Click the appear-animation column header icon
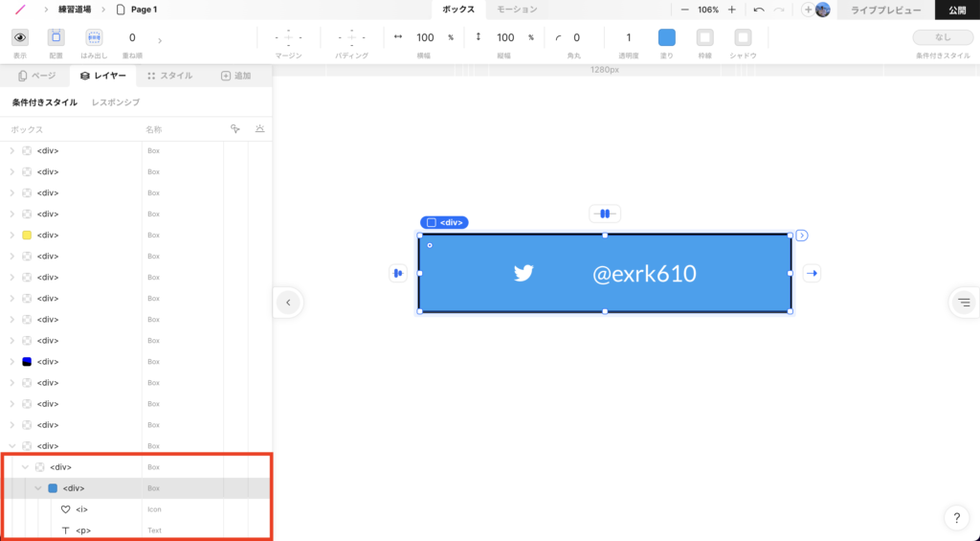The image size is (980, 541). [x=259, y=129]
